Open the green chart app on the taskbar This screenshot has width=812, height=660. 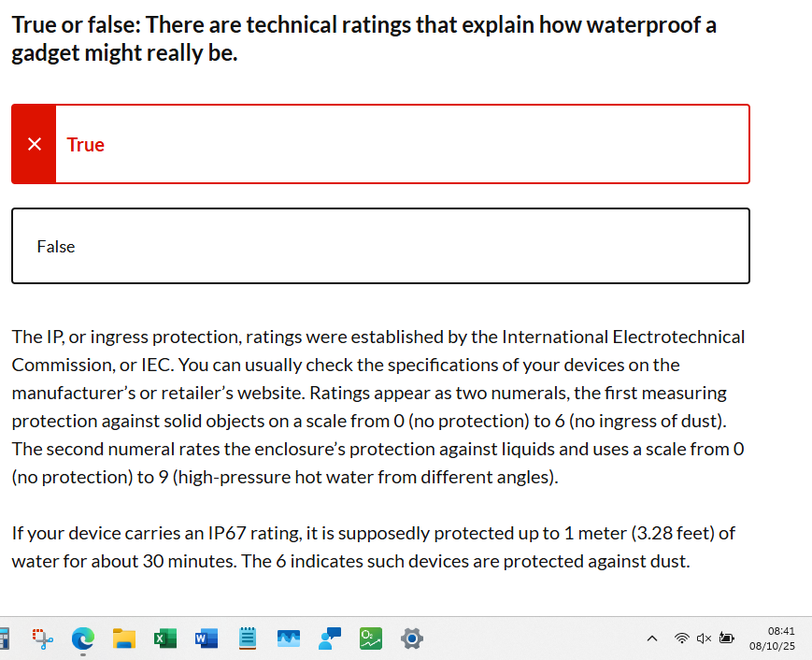pos(370,638)
